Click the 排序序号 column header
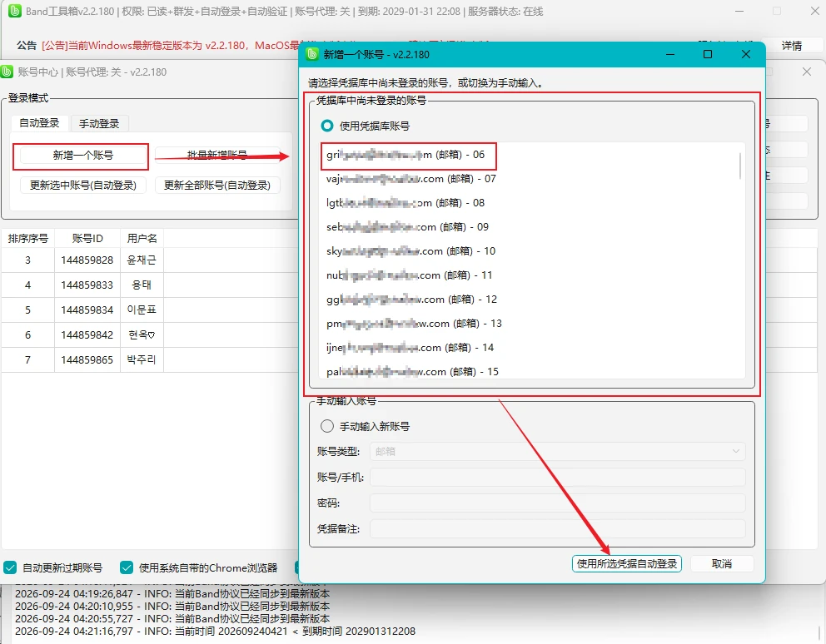826x644 pixels. click(28, 239)
